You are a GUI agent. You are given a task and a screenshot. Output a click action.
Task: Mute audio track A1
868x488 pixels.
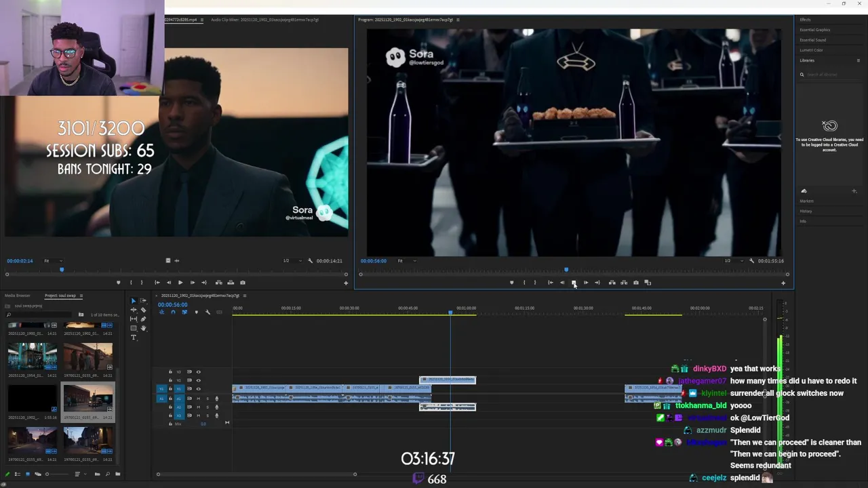tap(199, 399)
